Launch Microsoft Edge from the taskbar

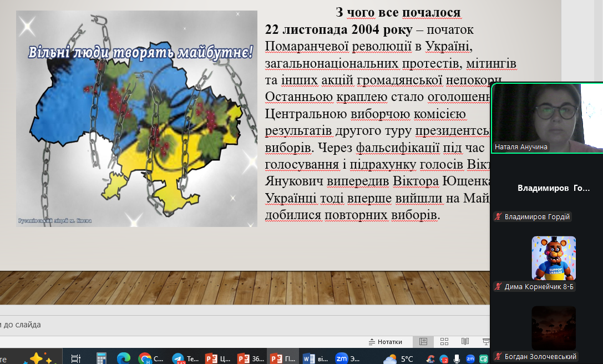(123, 358)
